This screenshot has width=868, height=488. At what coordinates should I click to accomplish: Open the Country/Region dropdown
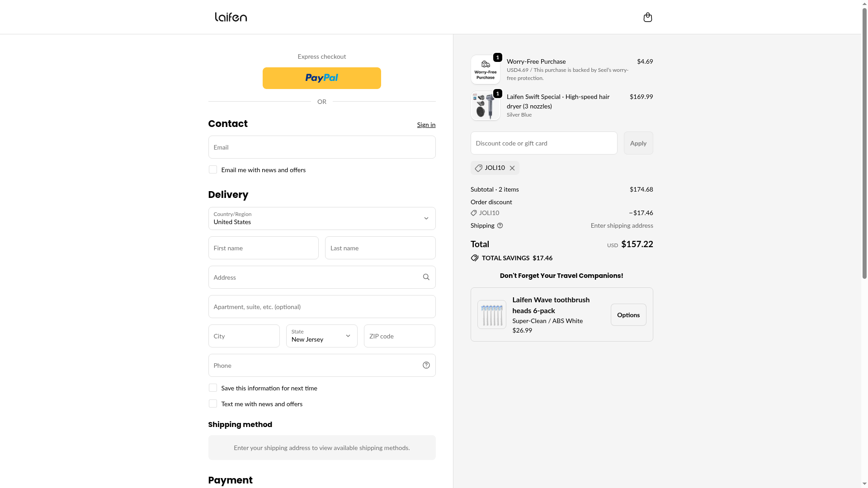pos(321,218)
